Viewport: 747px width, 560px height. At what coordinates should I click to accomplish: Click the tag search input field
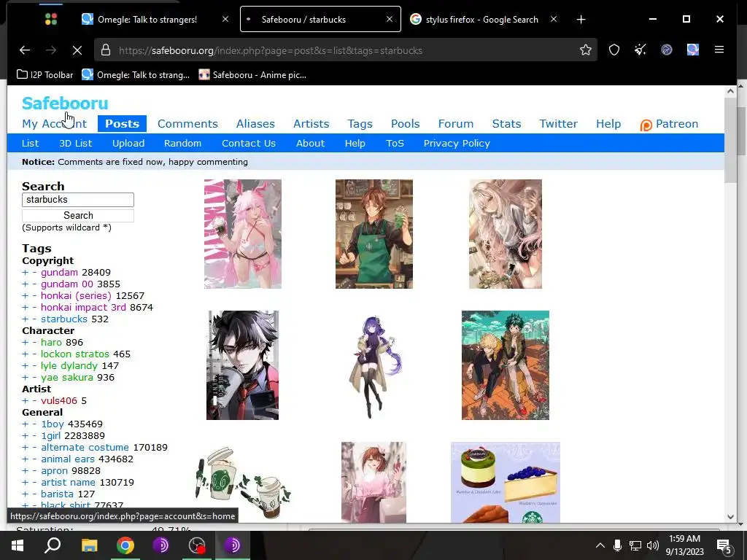[78, 200]
